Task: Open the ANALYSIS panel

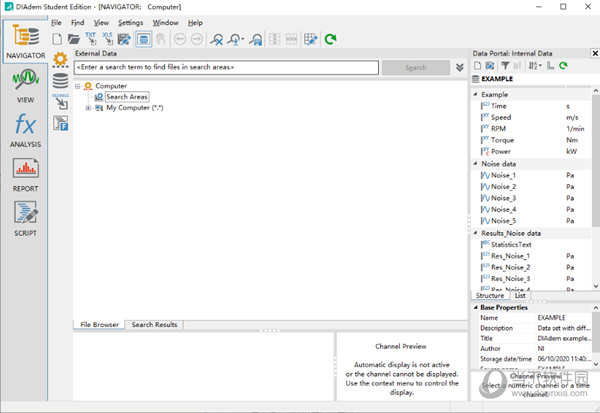Action: point(24,132)
